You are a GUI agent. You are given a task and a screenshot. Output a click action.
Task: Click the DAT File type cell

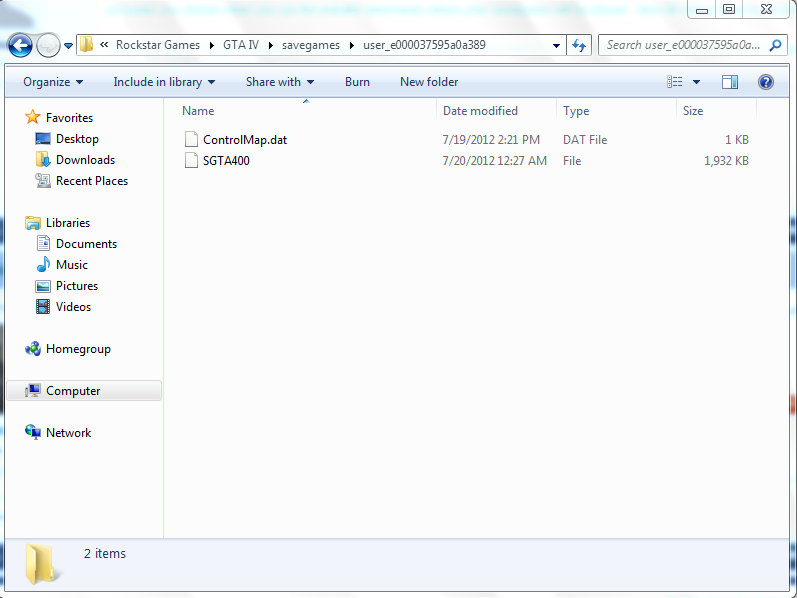(585, 140)
